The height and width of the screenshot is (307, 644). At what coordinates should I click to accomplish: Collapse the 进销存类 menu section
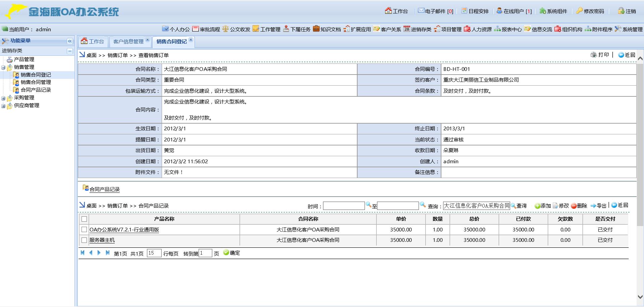tap(70, 51)
